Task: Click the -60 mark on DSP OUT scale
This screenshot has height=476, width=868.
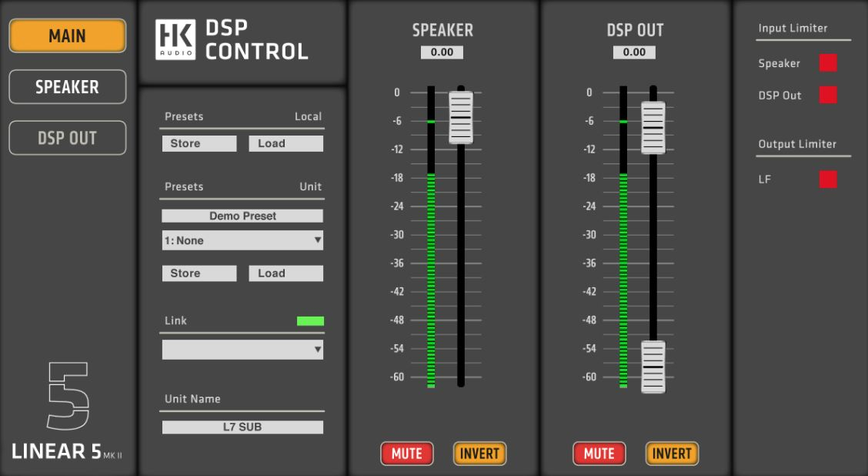Action: [589, 377]
